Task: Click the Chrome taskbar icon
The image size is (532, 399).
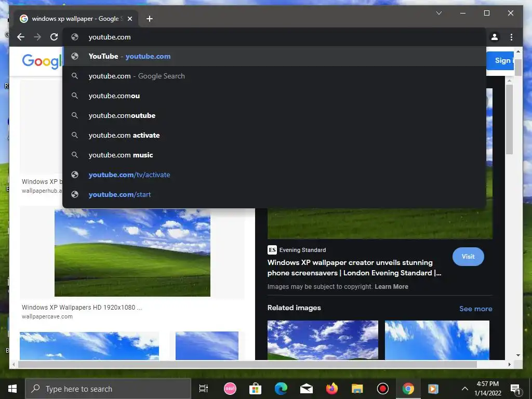Action: tap(408, 389)
